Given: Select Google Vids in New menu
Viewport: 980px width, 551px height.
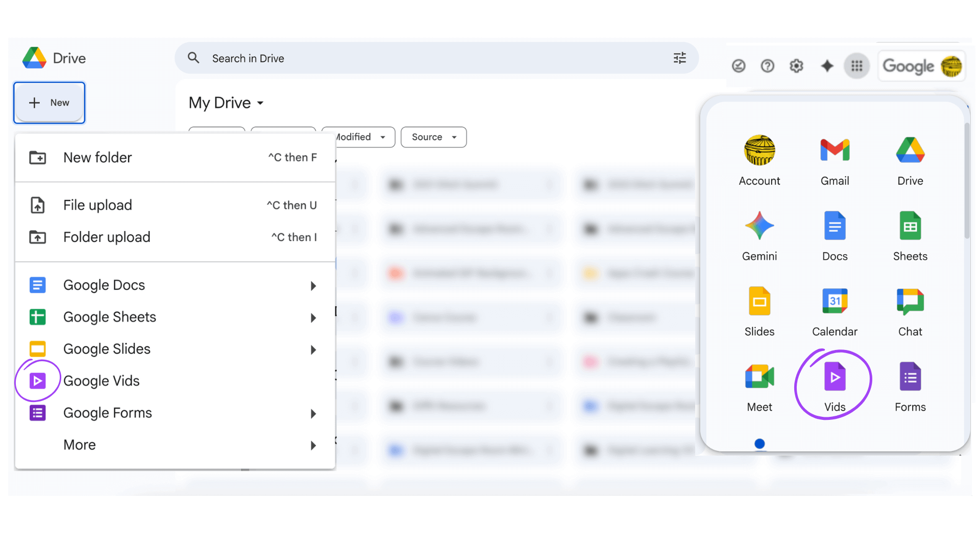Looking at the screenshot, I should pos(102,381).
